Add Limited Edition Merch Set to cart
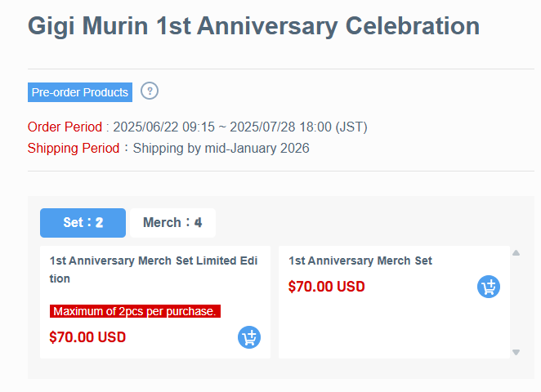 (x=249, y=337)
